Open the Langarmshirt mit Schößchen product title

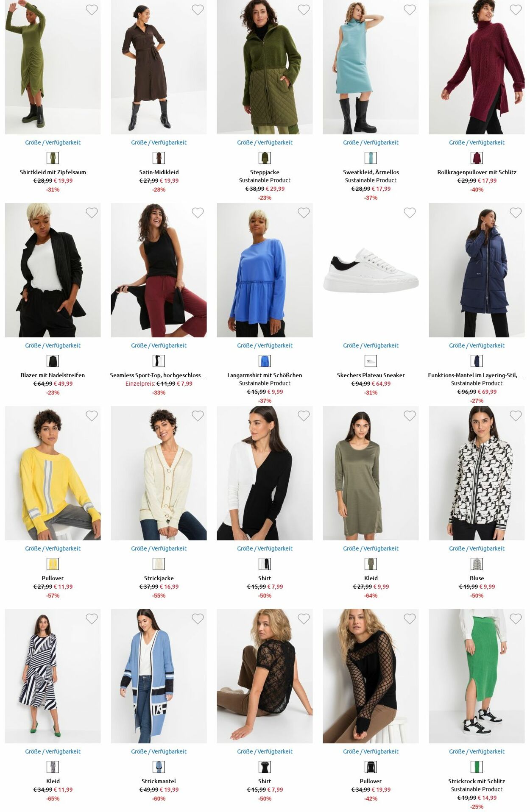pyautogui.click(x=265, y=375)
